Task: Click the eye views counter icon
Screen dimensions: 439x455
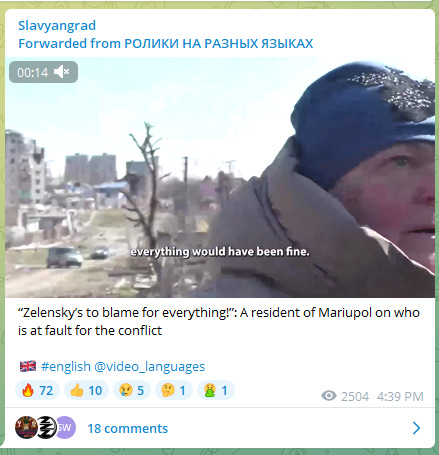Action: [x=329, y=396]
